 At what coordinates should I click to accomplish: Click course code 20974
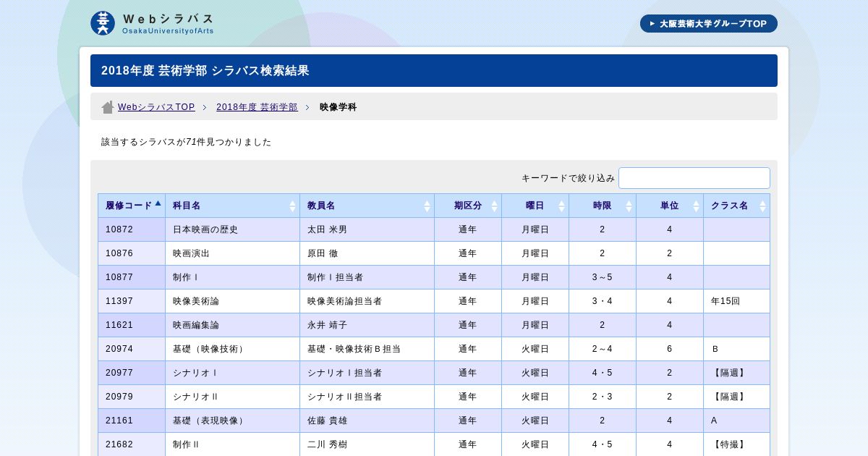tap(119, 349)
